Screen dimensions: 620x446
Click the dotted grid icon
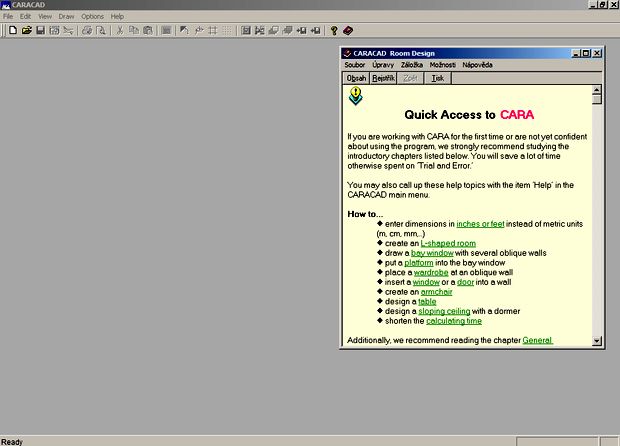(227, 30)
